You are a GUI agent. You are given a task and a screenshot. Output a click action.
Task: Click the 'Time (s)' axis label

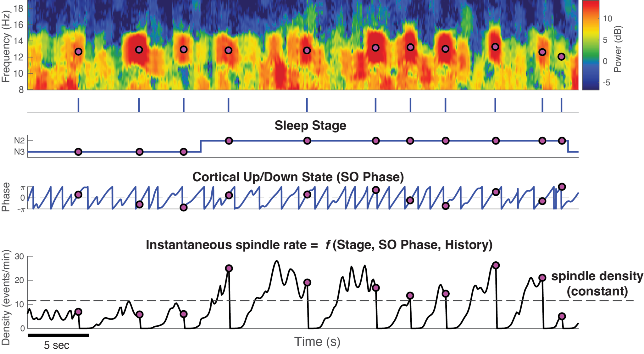coord(317,342)
